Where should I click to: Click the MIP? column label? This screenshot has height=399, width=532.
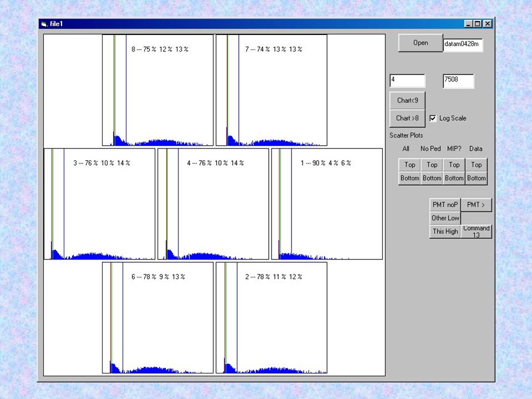(454, 149)
